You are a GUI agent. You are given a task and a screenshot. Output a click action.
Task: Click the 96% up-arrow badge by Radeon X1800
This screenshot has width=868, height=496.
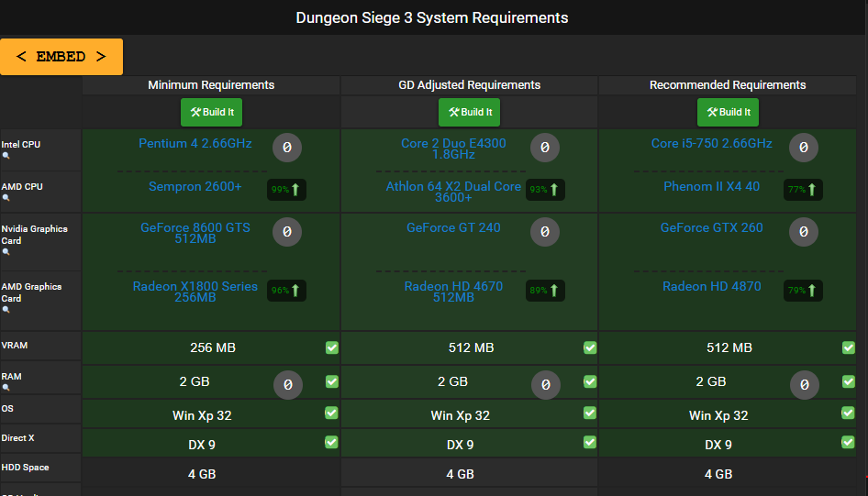click(286, 291)
